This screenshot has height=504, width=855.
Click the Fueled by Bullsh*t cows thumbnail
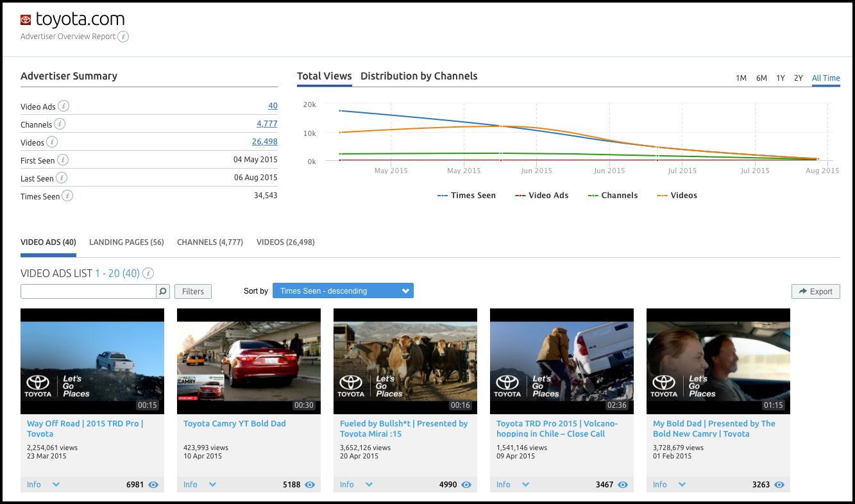coord(405,362)
